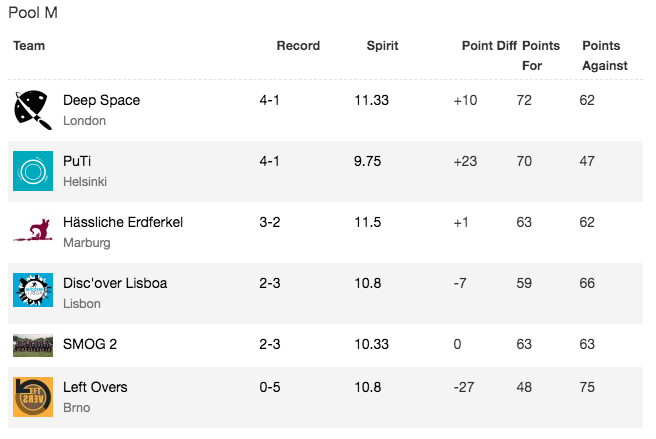
Task: Select the Disc'over Lisboa logo
Action: coord(33,290)
